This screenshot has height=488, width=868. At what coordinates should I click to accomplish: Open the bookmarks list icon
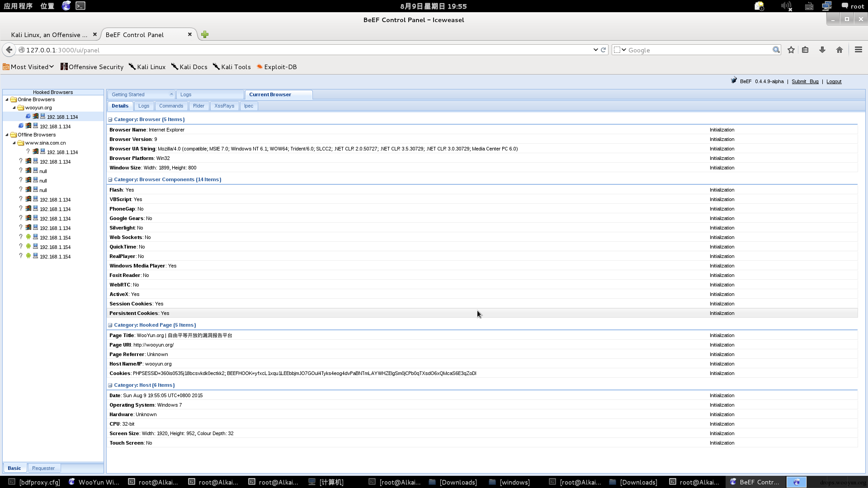click(805, 50)
